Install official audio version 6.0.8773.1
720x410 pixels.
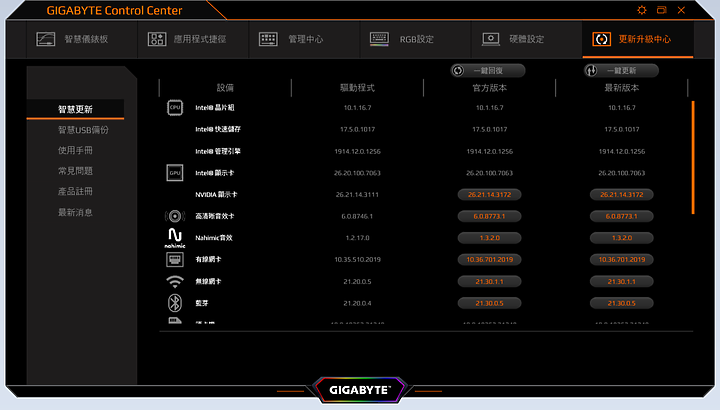[x=489, y=216]
